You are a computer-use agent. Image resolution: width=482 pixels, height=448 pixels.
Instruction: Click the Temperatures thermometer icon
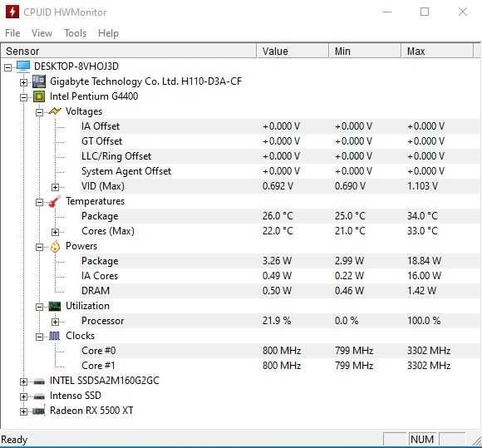click(x=54, y=201)
